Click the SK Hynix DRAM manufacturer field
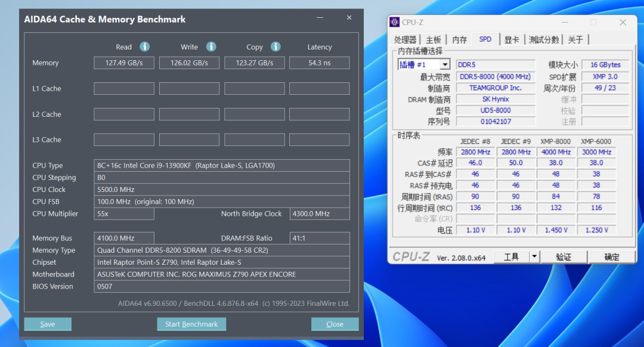Screen dimensions: 644x347 point(496,99)
